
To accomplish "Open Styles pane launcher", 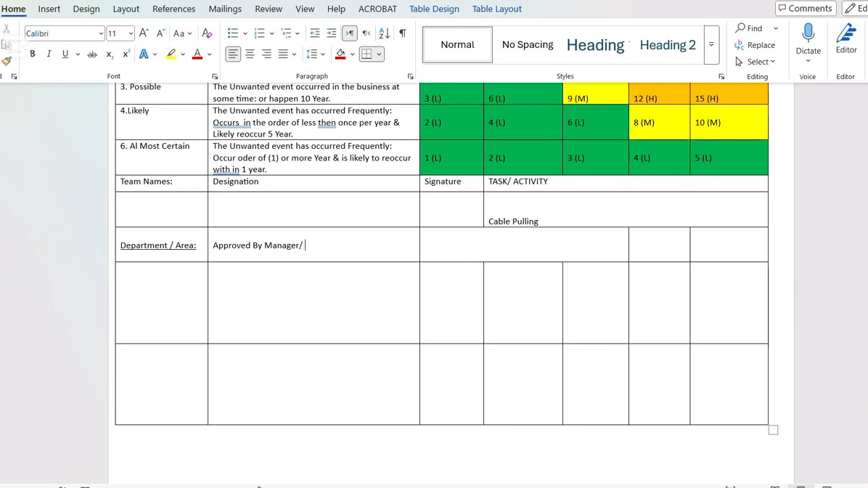I will (x=721, y=76).
